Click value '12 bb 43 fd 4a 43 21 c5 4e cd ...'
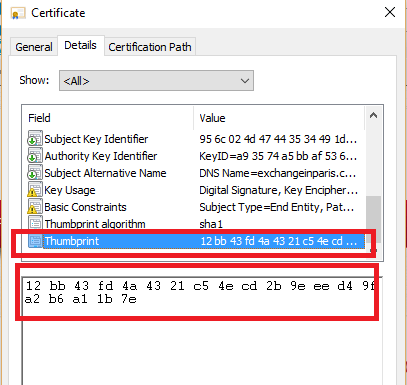Image resolution: width=407 pixels, height=385 pixels. click(x=279, y=241)
